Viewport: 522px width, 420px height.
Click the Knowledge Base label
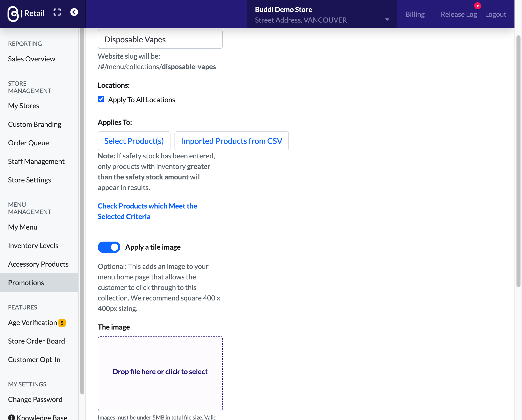coord(42,417)
